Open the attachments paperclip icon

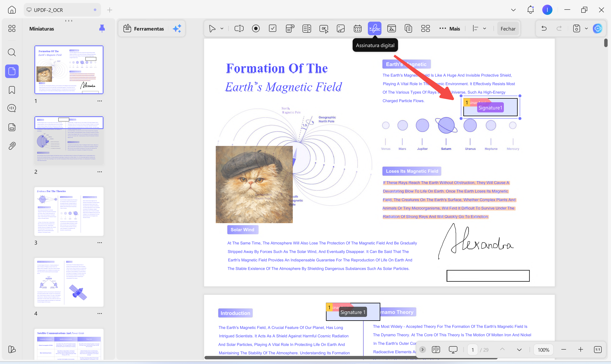tap(12, 146)
